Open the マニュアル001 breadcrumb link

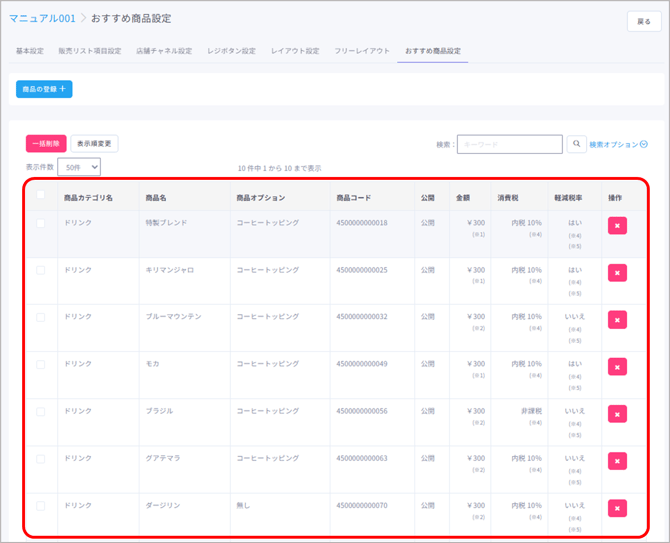pos(42,19)
